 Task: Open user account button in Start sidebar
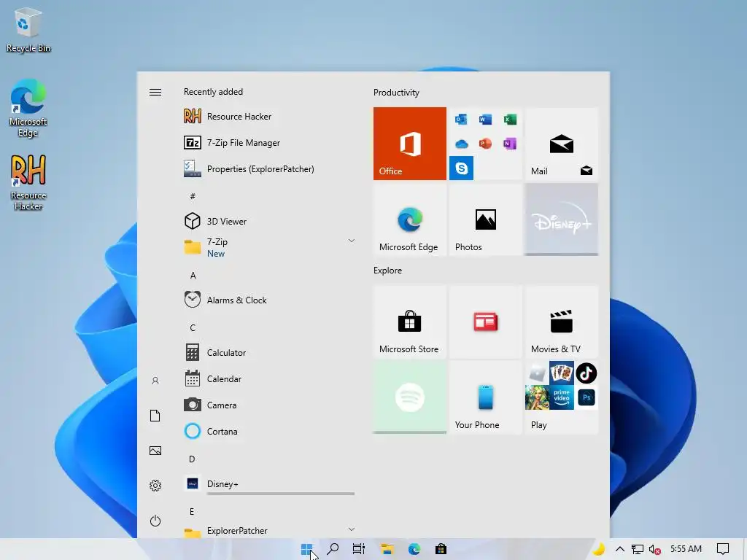[155, 381]
